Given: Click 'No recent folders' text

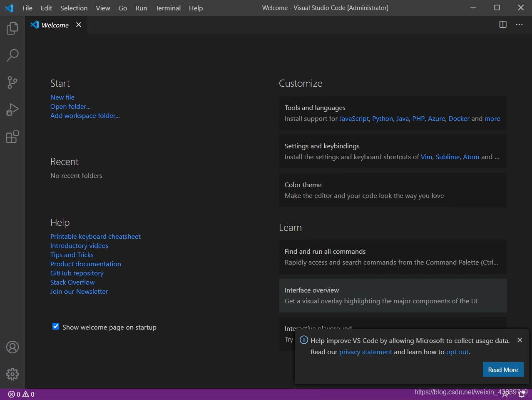Looking at the screenshot, I should pos(76,175).
